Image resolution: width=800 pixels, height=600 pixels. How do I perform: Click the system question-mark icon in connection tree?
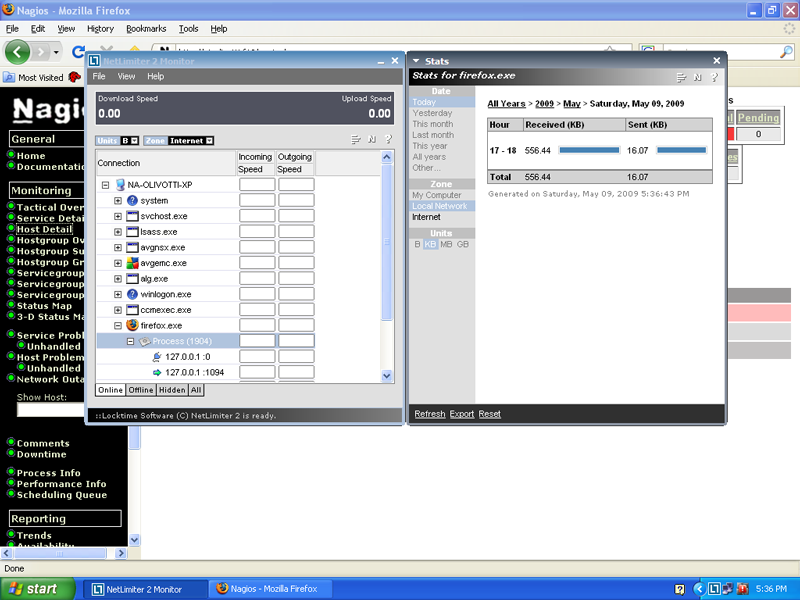coord(133,201)
